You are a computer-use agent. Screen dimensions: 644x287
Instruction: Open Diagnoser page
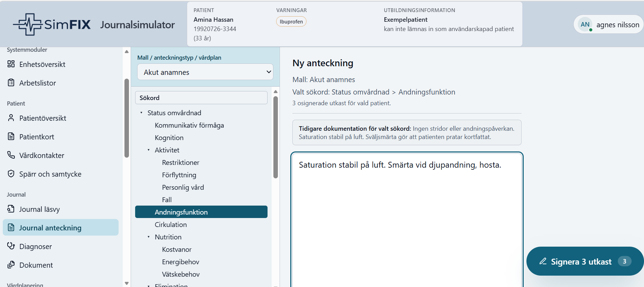(61, 246)
